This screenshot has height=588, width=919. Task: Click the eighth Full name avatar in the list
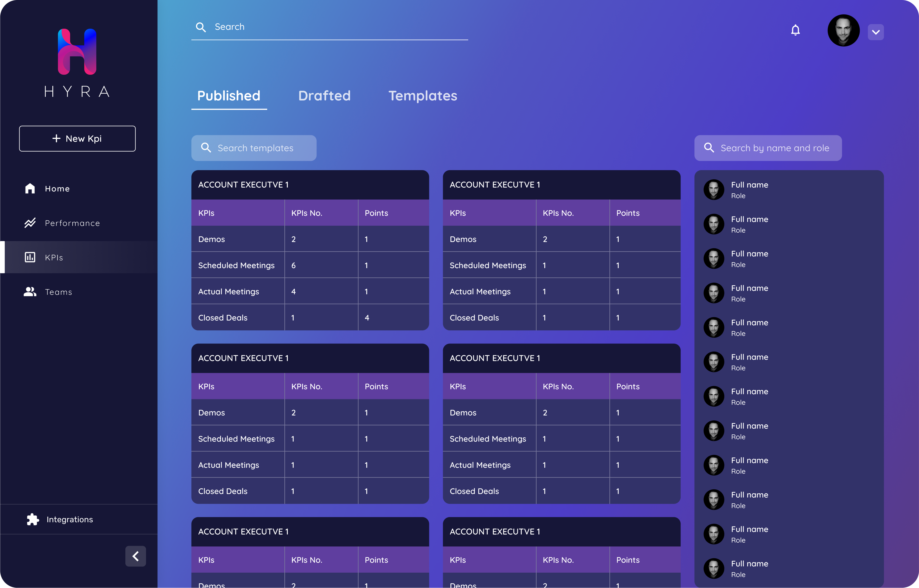point(714,431)
